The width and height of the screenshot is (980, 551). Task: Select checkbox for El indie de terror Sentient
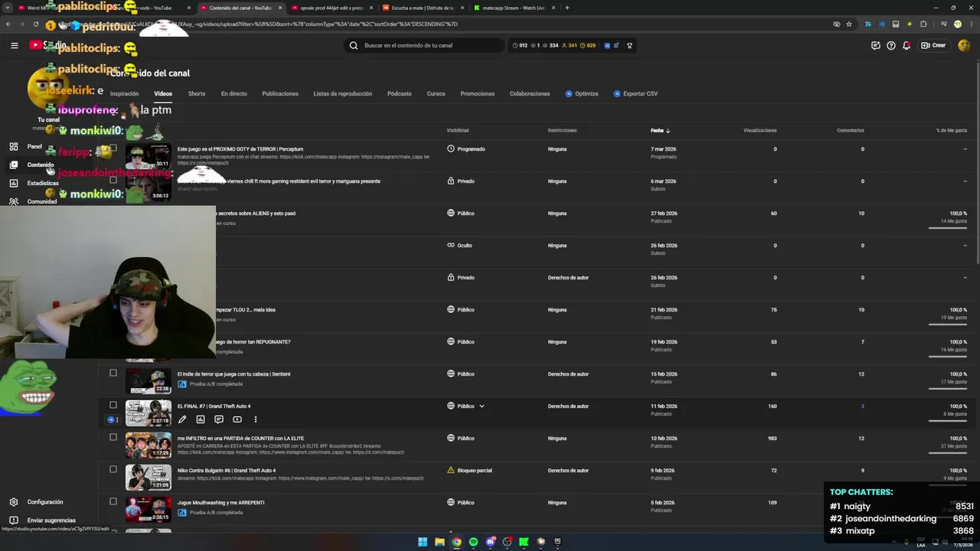[x=113, y=373]
